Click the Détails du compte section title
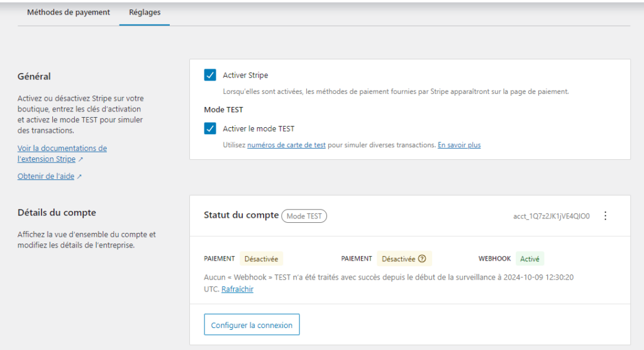This screenshot has height=350, width=644. (x=57, y=213)
